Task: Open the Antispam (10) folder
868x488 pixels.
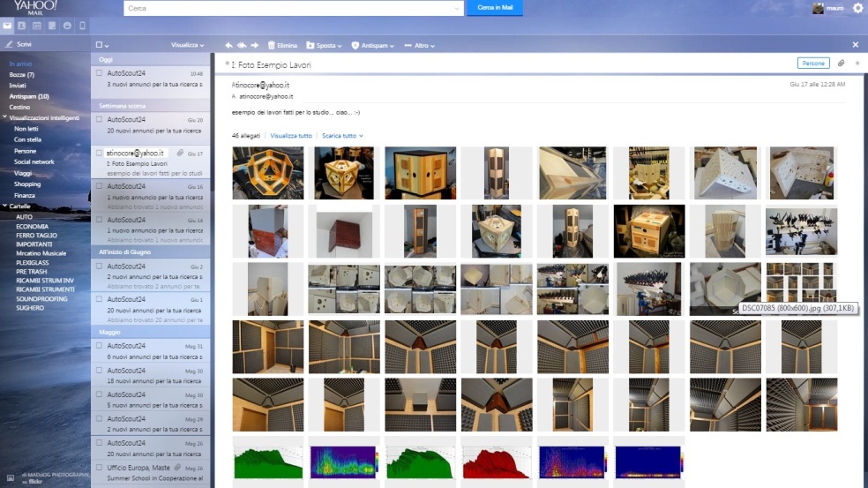Action: pyautogui.click(x=29, y=96)
